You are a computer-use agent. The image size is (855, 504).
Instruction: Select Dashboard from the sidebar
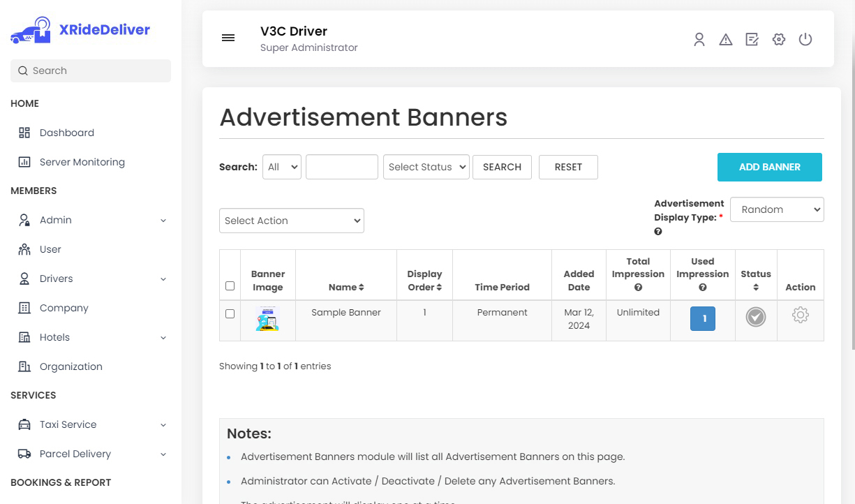coord(67,133)
